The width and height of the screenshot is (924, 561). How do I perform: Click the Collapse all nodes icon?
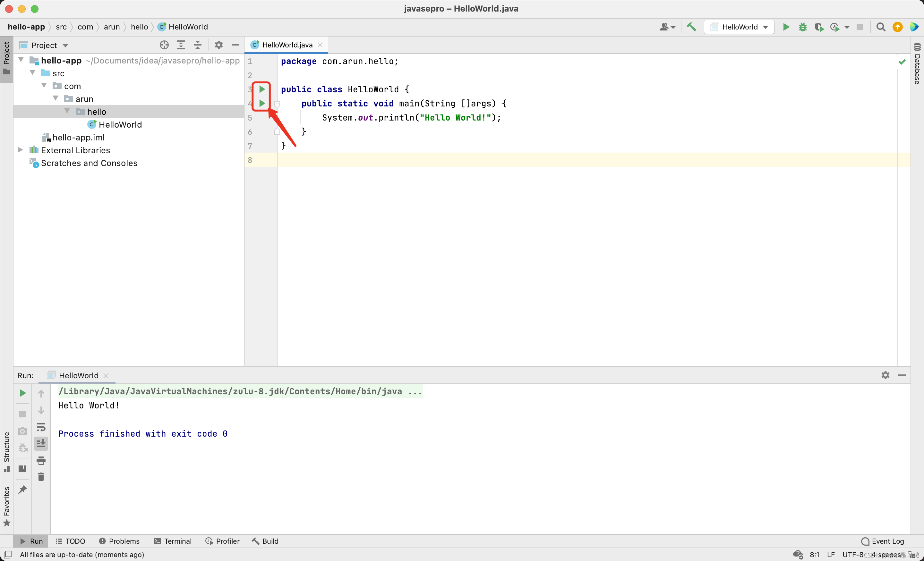pos(197,45)
